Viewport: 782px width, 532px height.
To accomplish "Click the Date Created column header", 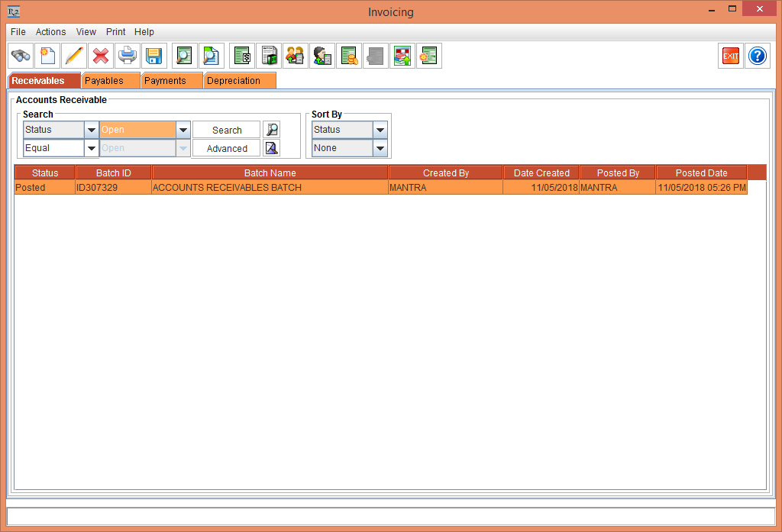I will 541,172.
